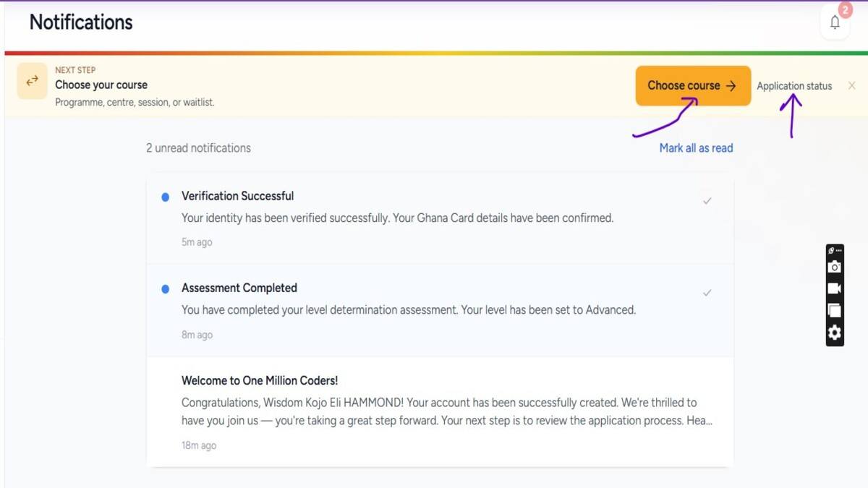Click the Mark all as read link

[696, 148]
